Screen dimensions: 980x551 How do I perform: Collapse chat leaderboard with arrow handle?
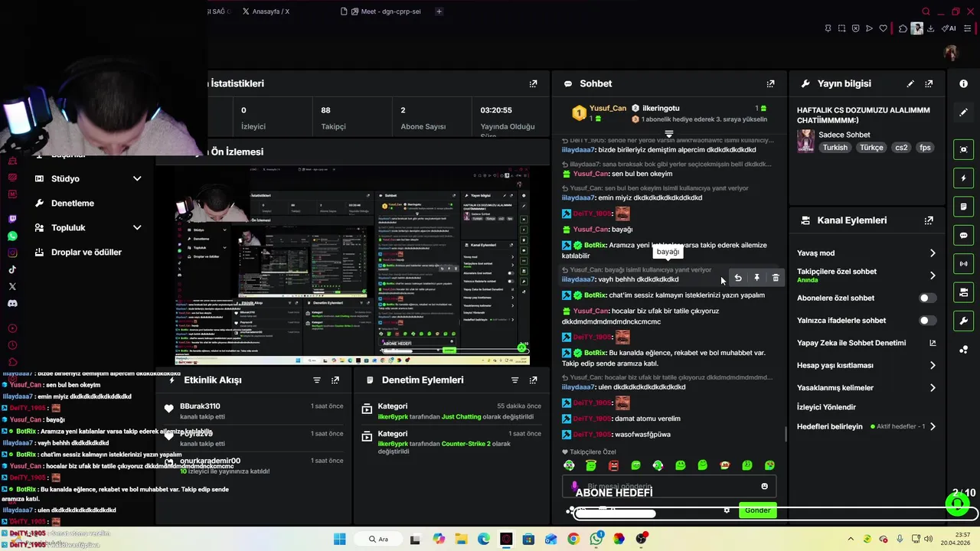668,134
